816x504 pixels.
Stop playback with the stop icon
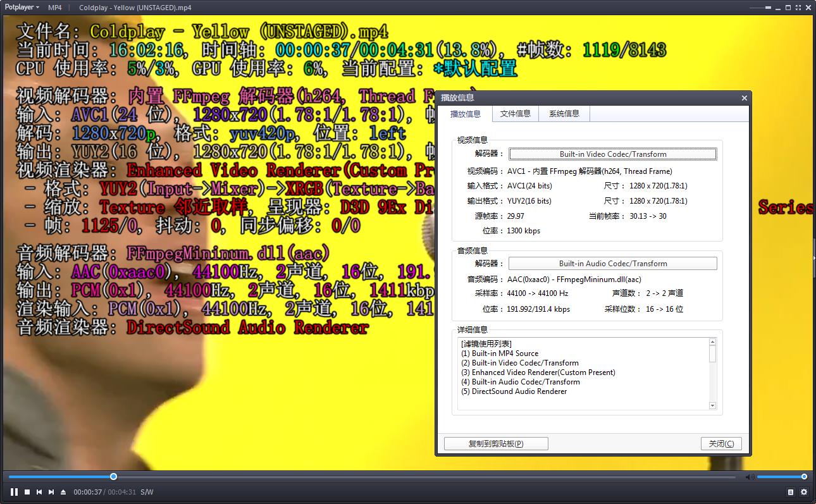(26, 491)
